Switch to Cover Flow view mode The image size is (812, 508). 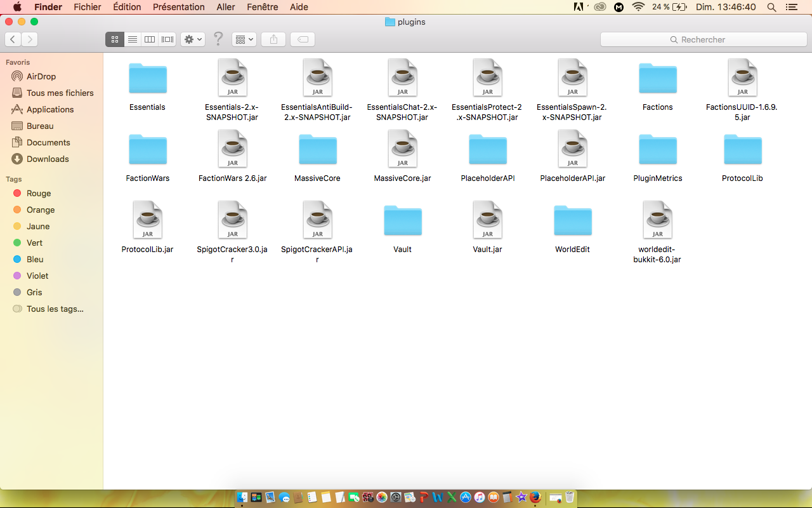point(167,39)
